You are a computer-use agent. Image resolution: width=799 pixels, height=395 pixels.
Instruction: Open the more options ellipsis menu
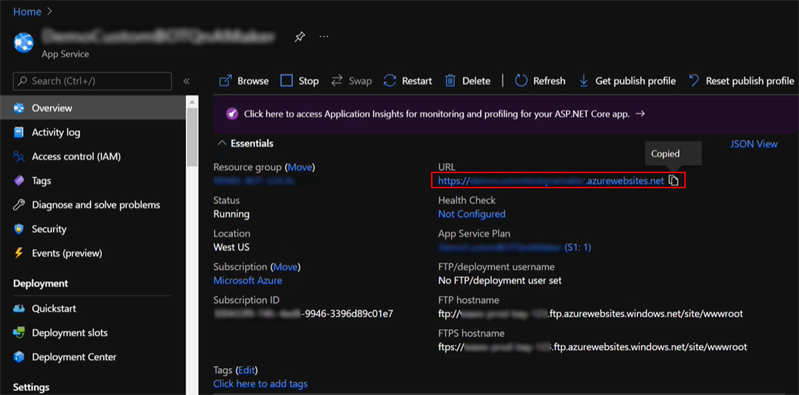point(324,37)
